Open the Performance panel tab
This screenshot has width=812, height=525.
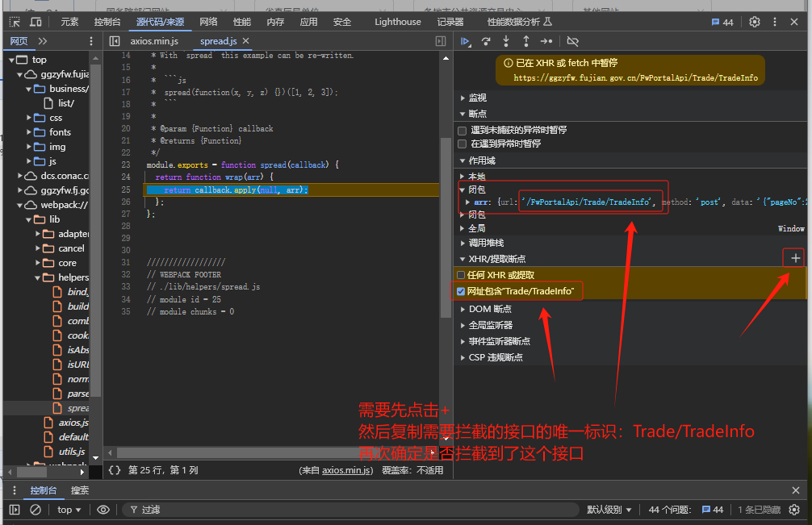tap(242, 22)
